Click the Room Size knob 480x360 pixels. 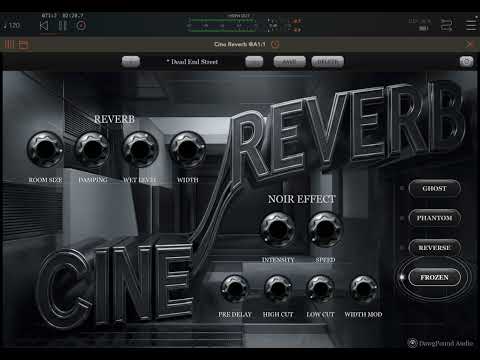[45, 149]
